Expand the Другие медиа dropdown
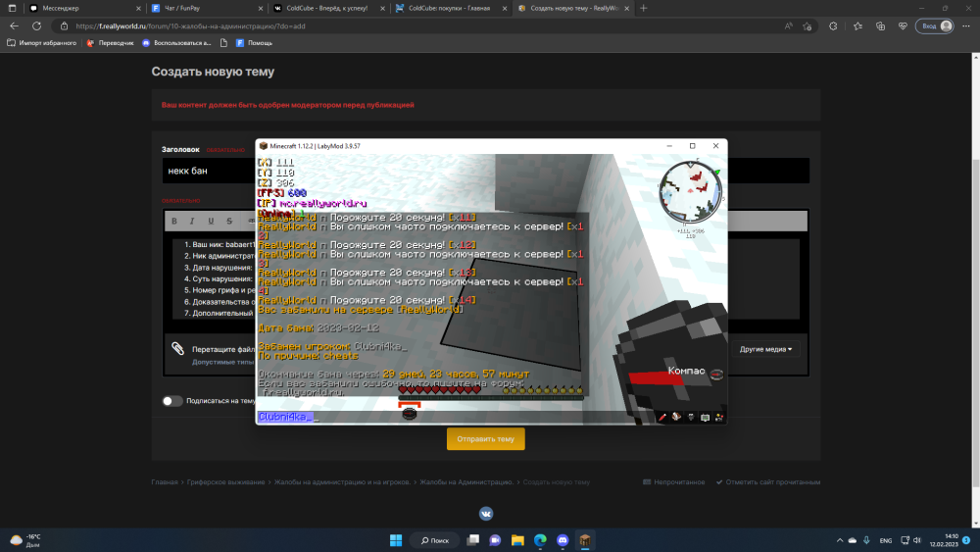 pos(765,349)
